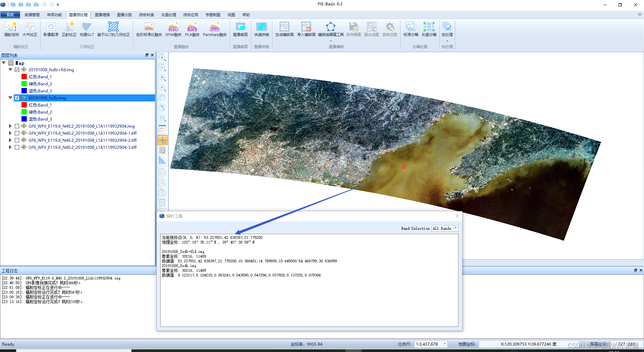Uncheck the 20191008_fsdb.img layer checkbox
The image size is (644, 352).
pyautogui.click(x=17, y=98)
